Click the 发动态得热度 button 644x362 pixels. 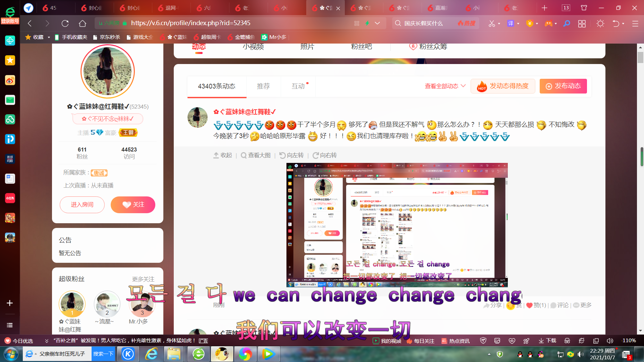coord(503,86)
